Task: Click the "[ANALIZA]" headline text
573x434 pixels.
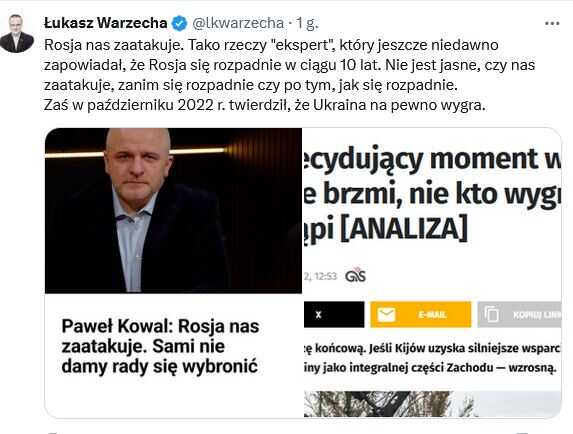Action: (404, 228)
